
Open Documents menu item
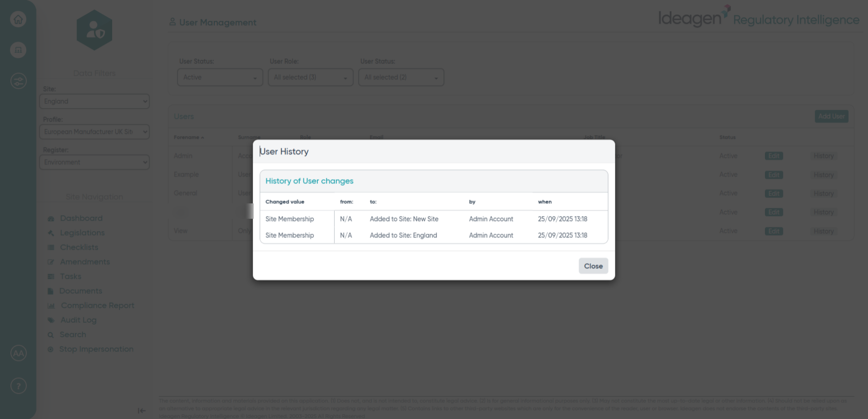[x=81, y=291]
